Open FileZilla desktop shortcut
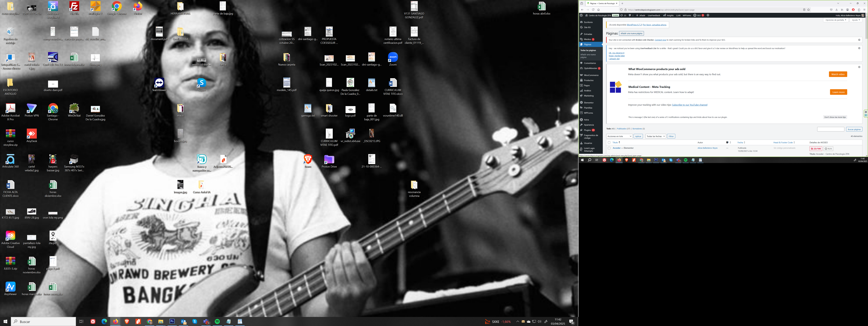Image resolution: width=868 pixels, height=326 pixels. [74, 8]
